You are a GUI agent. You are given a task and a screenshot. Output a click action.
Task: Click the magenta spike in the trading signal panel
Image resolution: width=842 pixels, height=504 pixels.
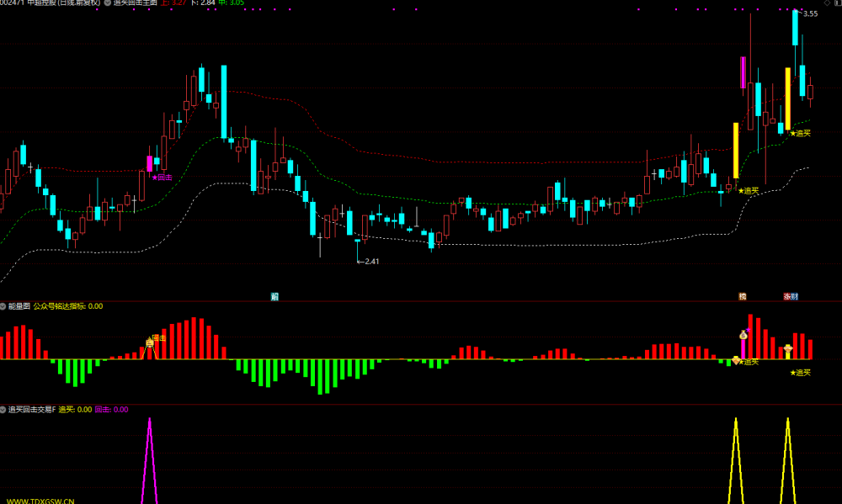click(149, 460)
